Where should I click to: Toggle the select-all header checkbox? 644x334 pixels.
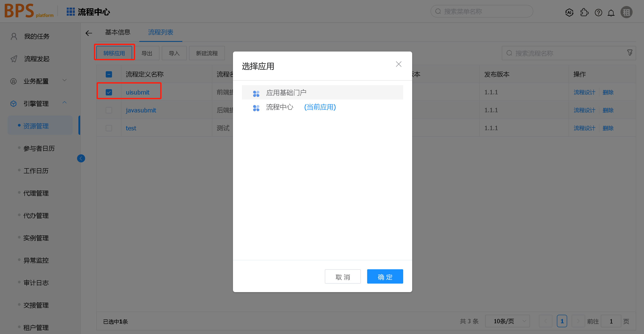[x=109, y=74]
